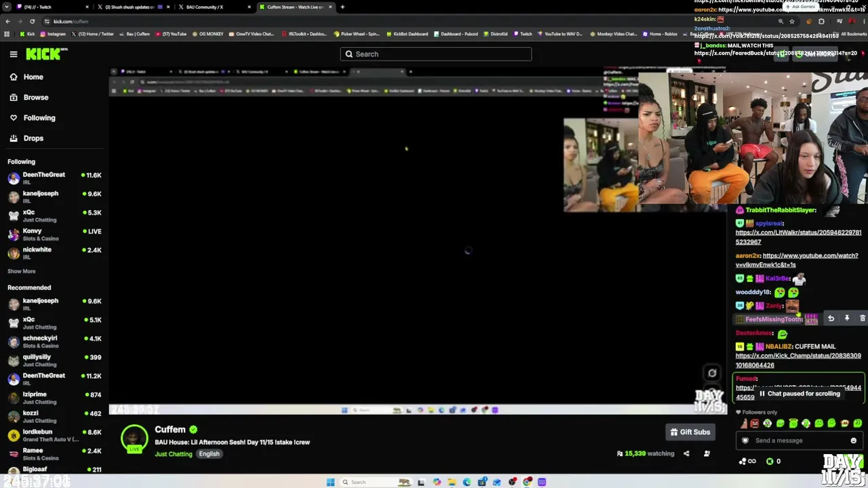Click the angry red emote
The image size is (868, 488).
tap(754, 424)
